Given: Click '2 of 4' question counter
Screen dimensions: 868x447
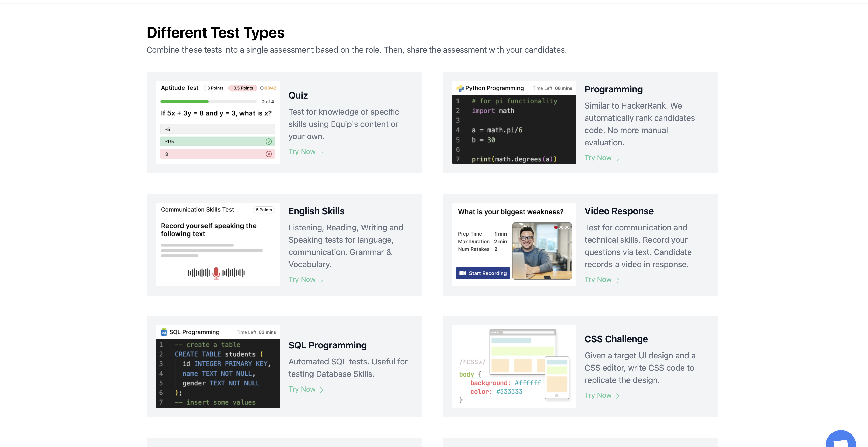Looking at the screenshot, I should click(x=268, y=102).
